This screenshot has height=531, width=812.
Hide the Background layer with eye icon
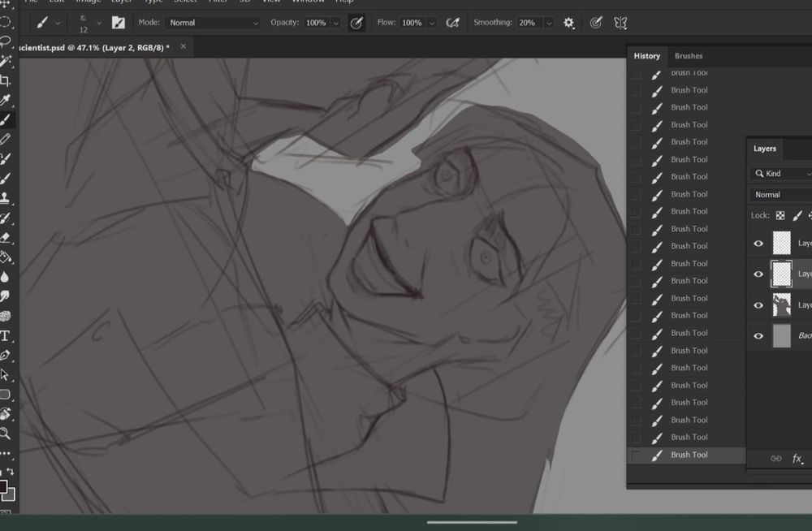pyautogui.click(x=758, y=336)
